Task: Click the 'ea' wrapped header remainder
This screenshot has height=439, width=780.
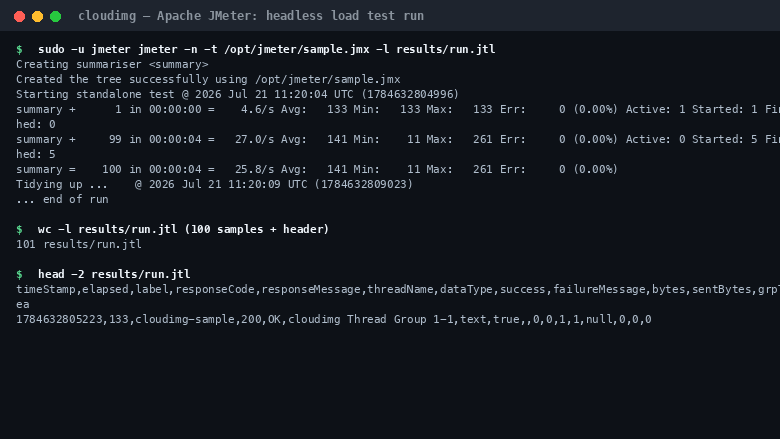Action: coord(23,304)
